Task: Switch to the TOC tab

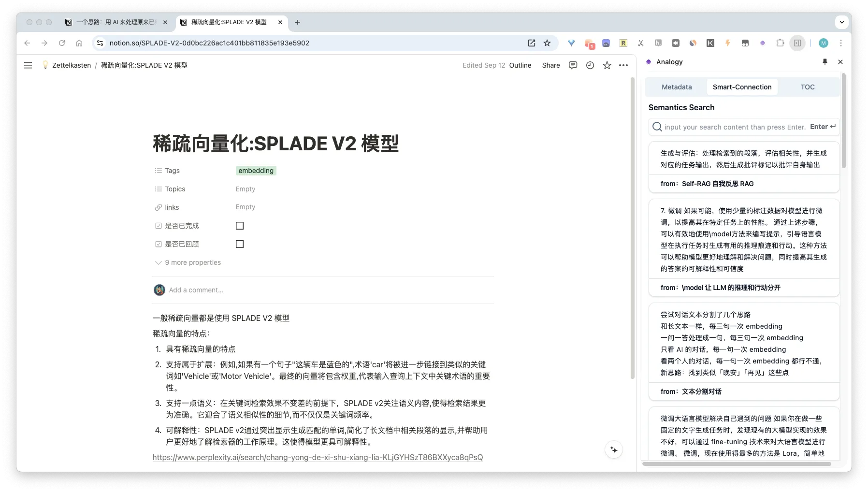Action: (x=808, y=87)
